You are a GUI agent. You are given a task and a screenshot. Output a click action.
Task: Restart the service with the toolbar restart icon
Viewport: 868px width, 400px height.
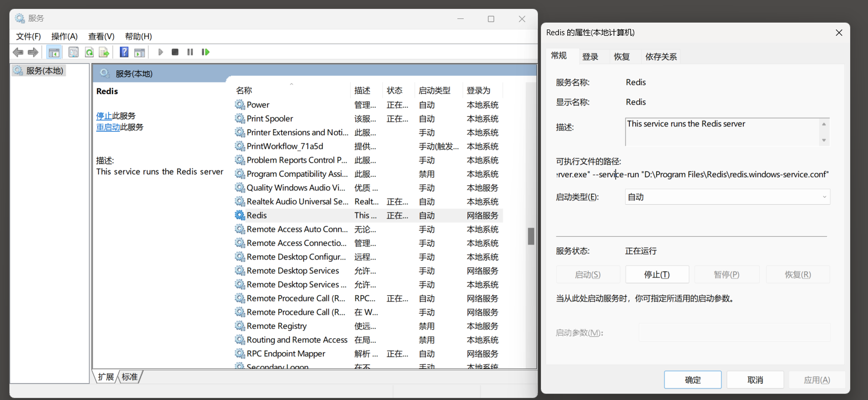pos(206,52)
